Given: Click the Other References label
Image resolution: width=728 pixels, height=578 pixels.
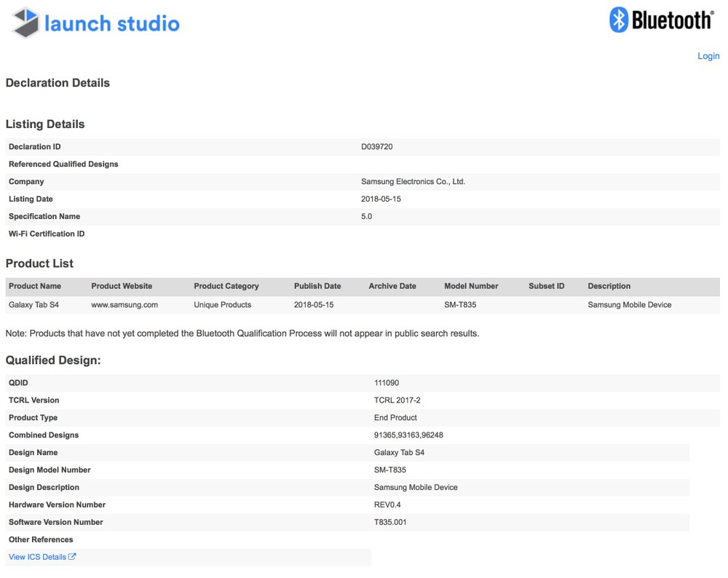Looking at the screenshot, I should (41, 539).
